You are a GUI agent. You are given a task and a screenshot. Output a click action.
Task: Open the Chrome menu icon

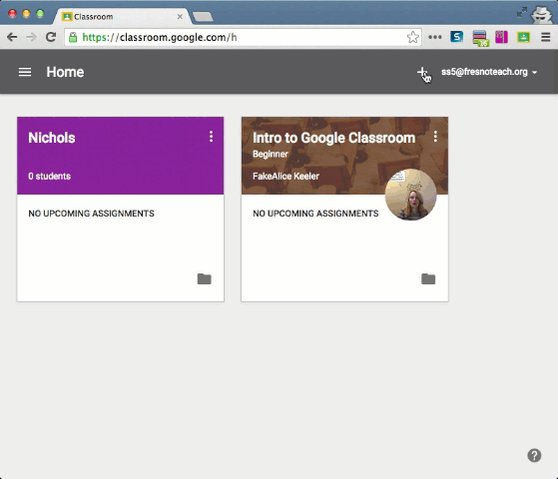click(546, 37)
